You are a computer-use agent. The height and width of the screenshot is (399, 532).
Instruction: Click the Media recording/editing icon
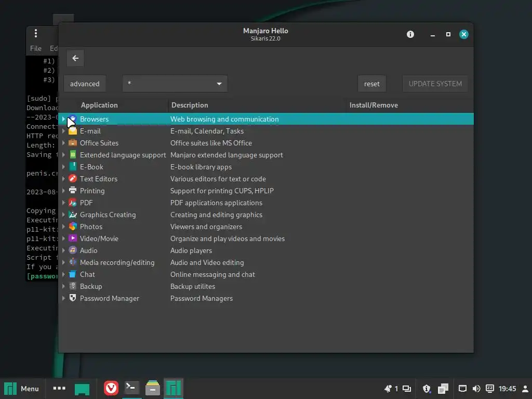coord(73,262)
